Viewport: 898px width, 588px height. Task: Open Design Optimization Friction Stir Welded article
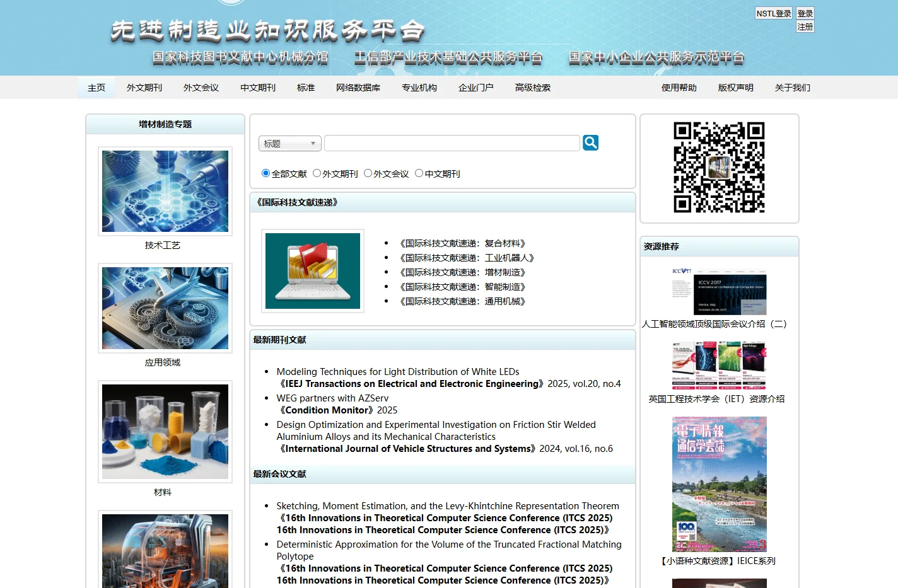[x=436, y=430]
